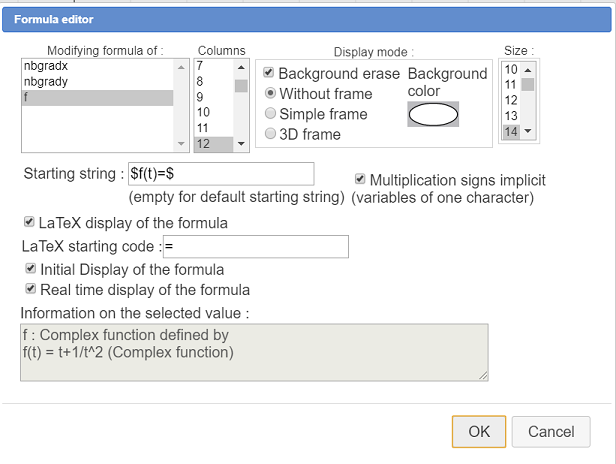This screenshot has height=464, width=616.
Task: Pick size 14 in the Size list
Action: pos(511,132)
